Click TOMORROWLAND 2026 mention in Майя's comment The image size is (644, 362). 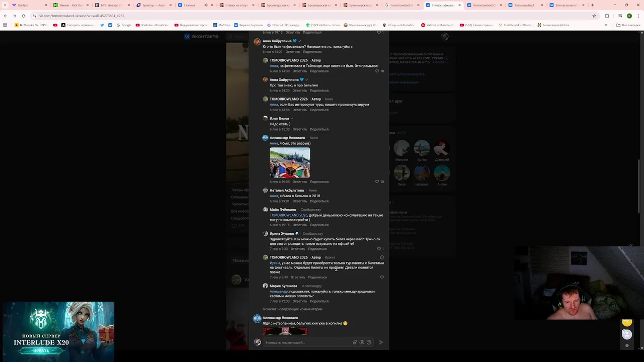point(288,215)
